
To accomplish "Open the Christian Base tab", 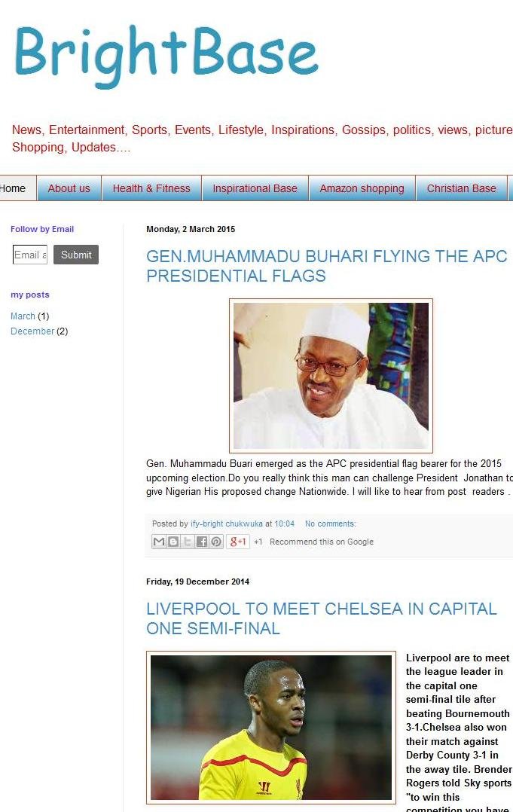I will [461, 188].
